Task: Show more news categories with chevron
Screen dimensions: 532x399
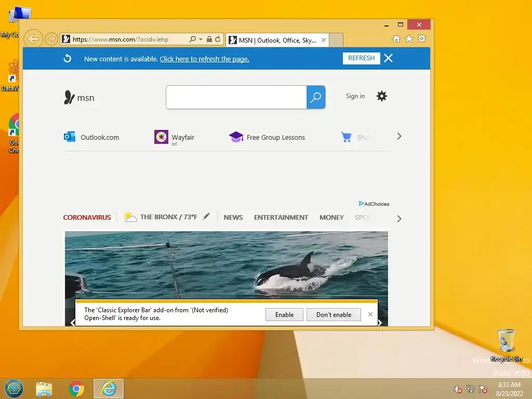Action: 399,219
